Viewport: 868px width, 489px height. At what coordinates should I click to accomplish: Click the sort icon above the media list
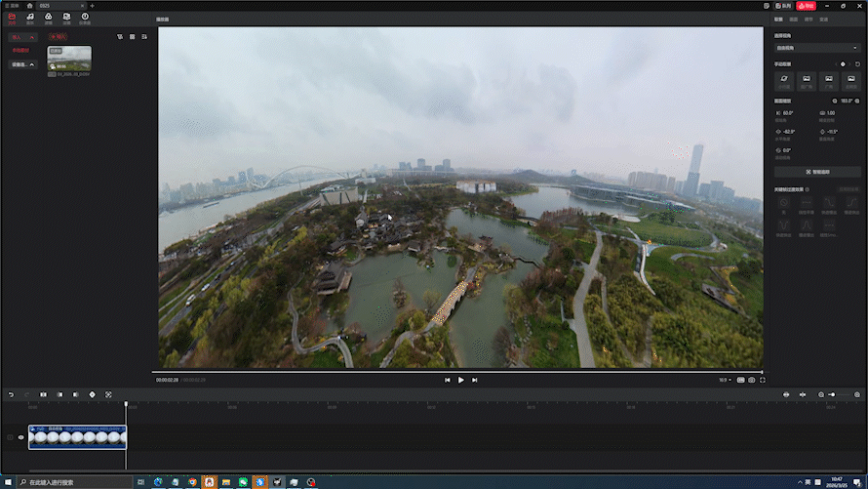click(144, 37)
